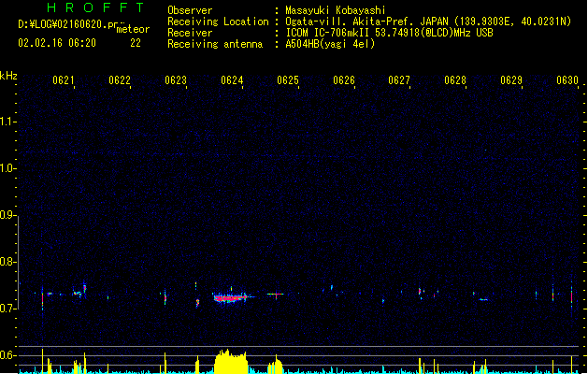The height and width of the screenshot is (374, 588).
Task: Click the 0629 time marker
Action: (x=511, y=80)
